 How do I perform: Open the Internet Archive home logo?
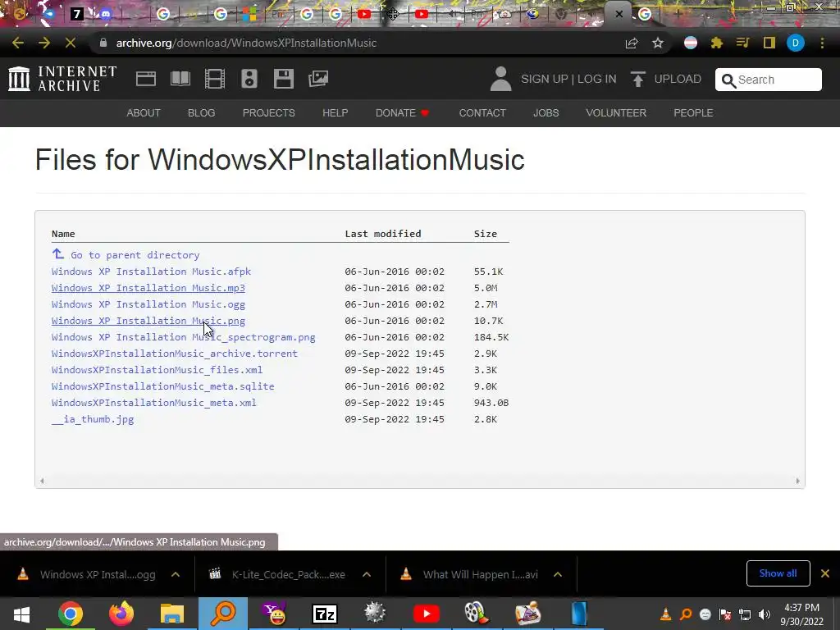point(62,79)
